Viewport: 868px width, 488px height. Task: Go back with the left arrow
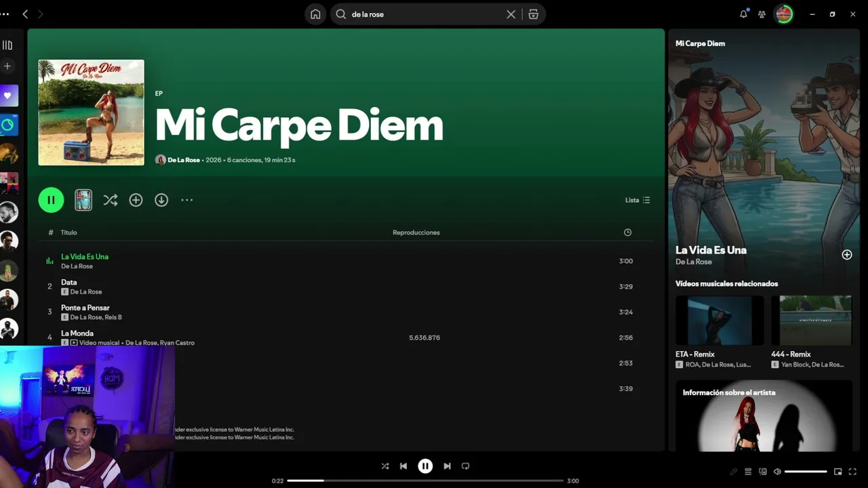coord(25,14)
